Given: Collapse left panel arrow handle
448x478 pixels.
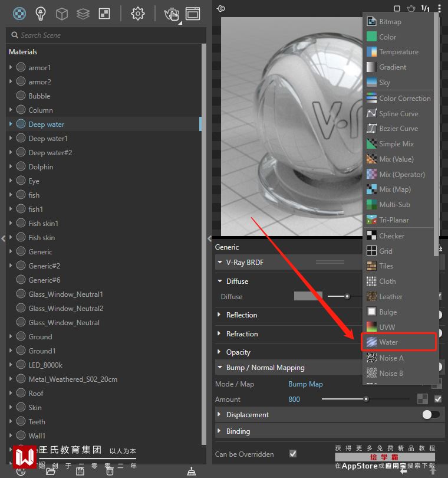Looking at the screenshot, I should click(x=4, y=238).
